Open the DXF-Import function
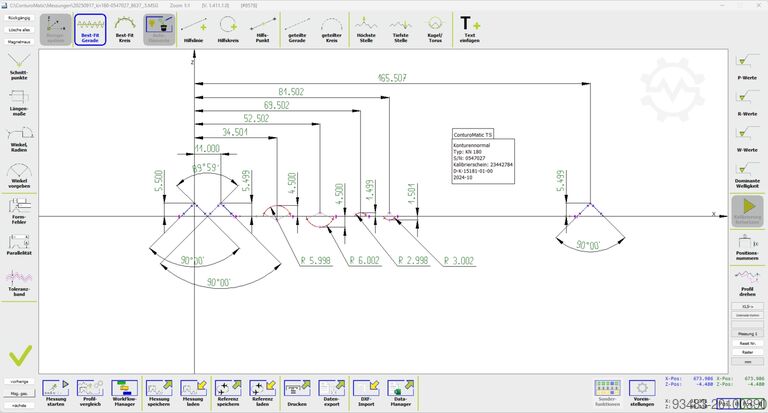Viewport: 768px width, 413px height. tap(366, 390)
